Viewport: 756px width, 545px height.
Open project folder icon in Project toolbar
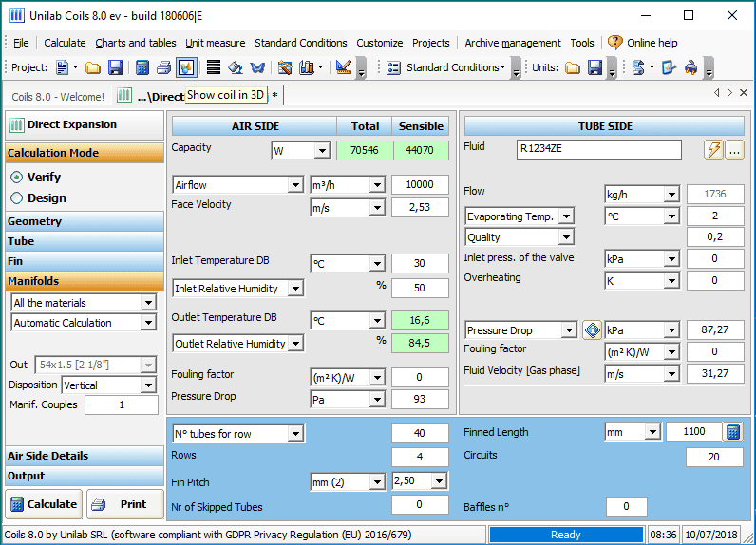pyautogui.click(x=93, y=67)
